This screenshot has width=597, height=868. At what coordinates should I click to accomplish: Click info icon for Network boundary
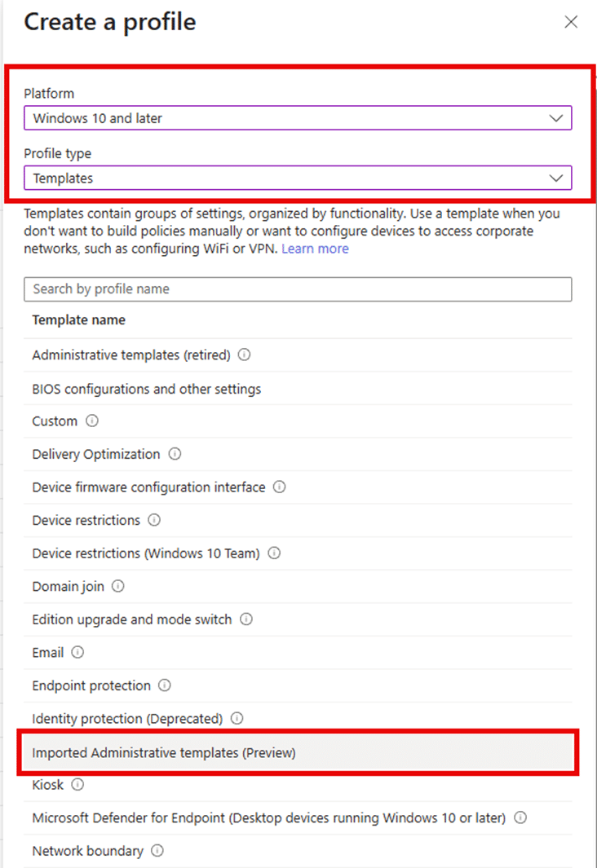(157, 851)
